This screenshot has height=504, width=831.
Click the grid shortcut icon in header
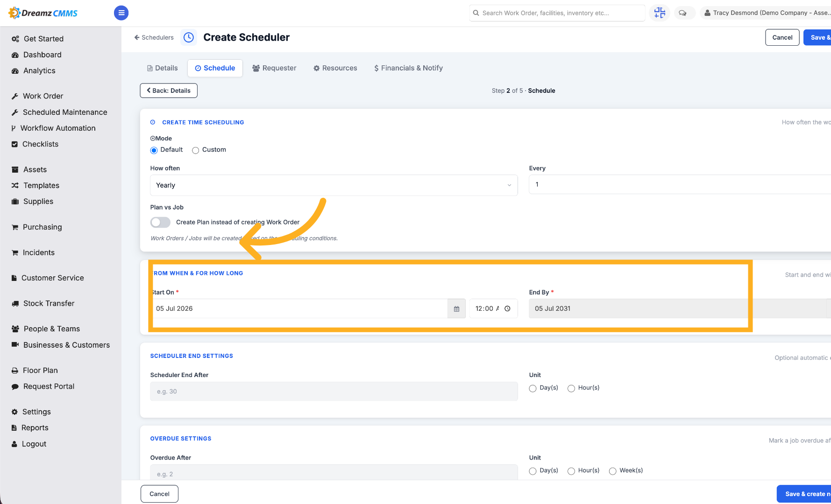(x=660, y=13)
